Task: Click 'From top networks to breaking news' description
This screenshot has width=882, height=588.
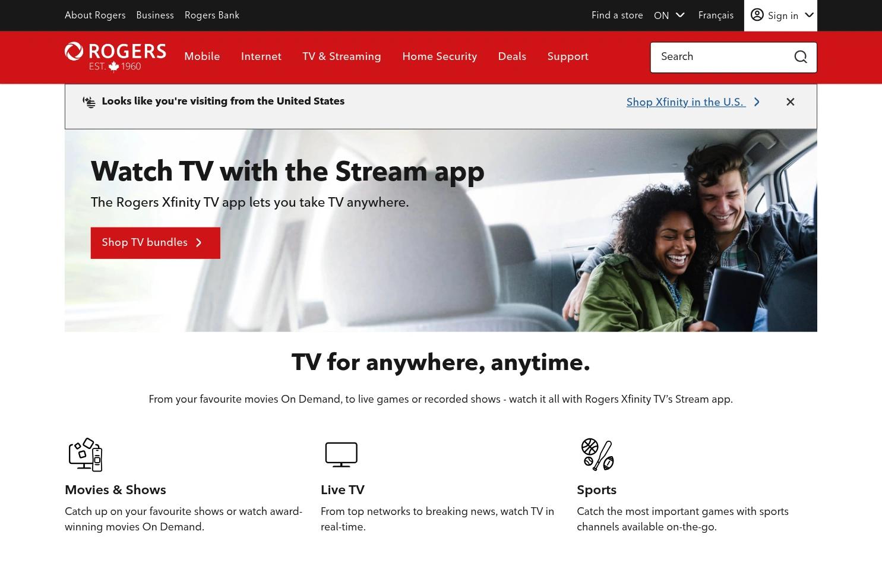Action: point(437,519)
